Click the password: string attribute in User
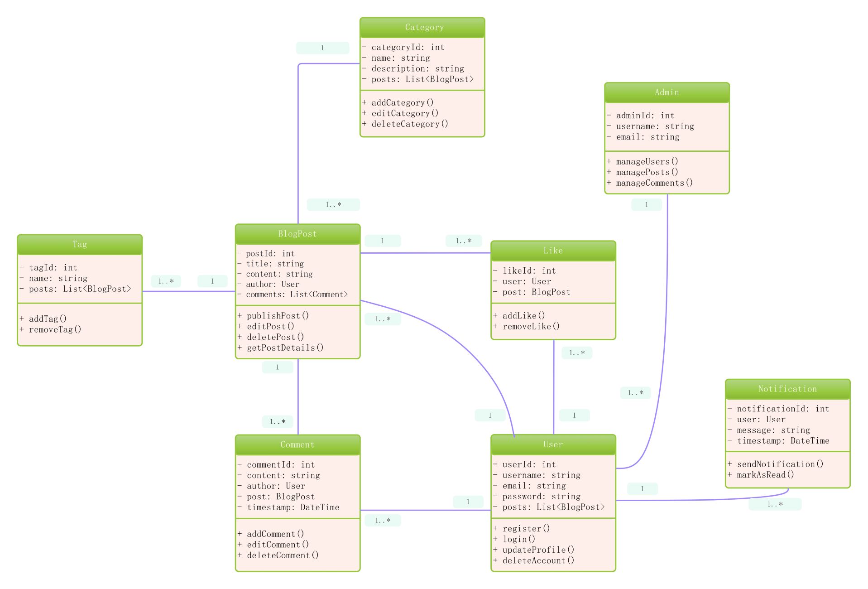The width and height of the screenshot is (868, 589). (x=541, y=497)
